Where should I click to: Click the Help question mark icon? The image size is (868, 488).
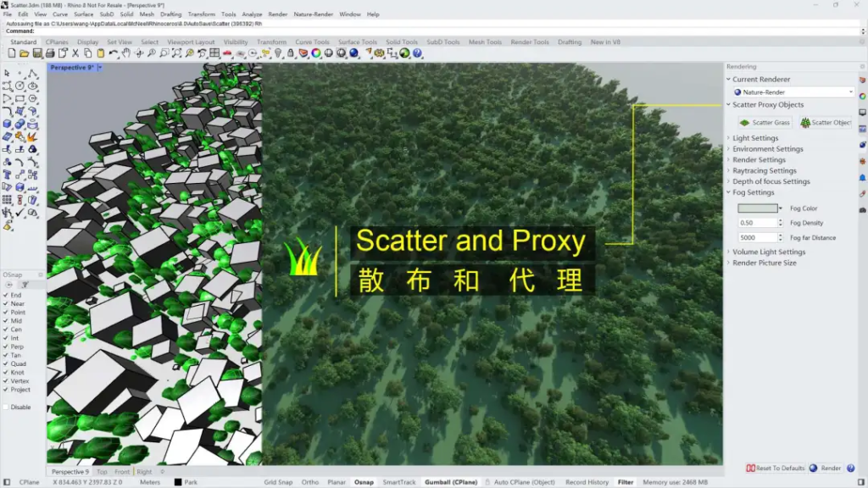(417, 53)
